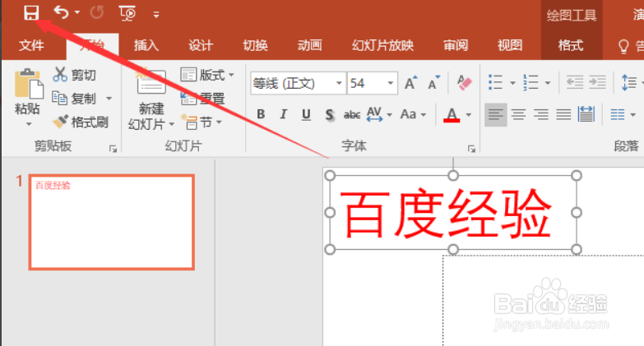The height and width of the screenshot is (346, 644).
Task: Click 格式刷 (Format Painter)
Action: coord(81,122)
